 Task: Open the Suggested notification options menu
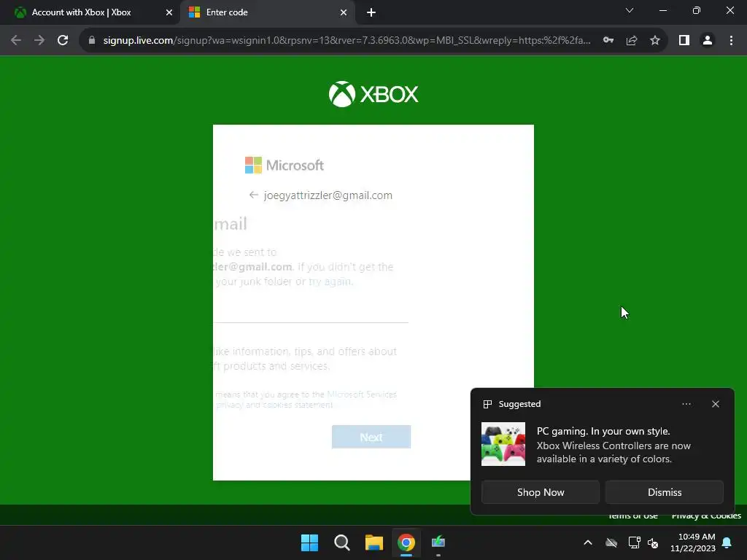686,404
